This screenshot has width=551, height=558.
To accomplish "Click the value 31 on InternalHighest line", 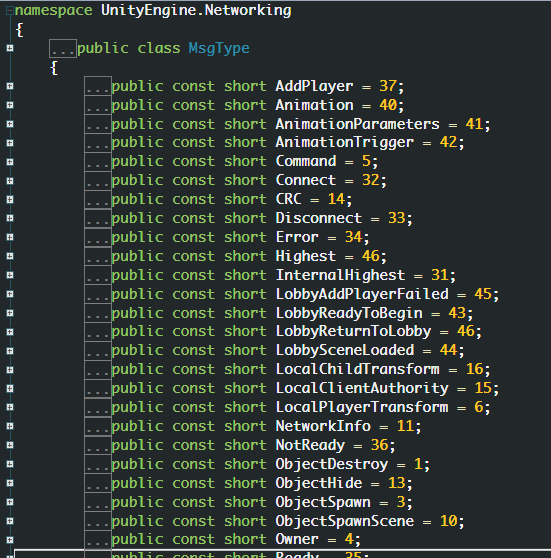I will 440,275.
